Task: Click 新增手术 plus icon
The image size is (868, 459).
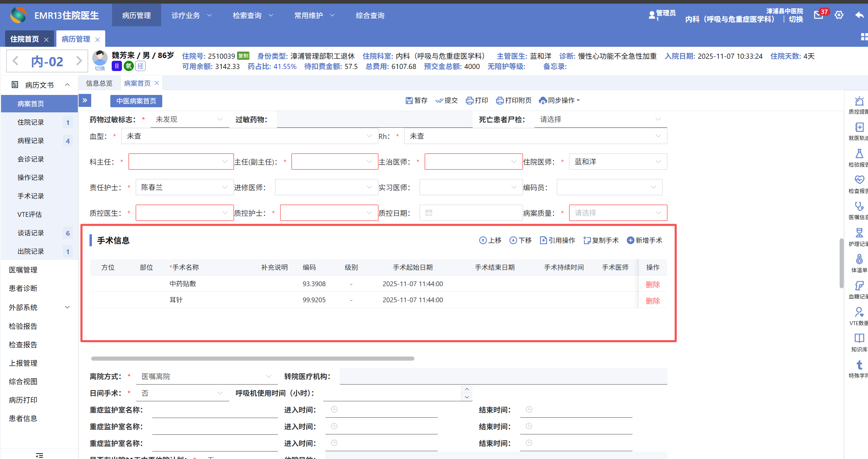Action: [x=630, y=240]
